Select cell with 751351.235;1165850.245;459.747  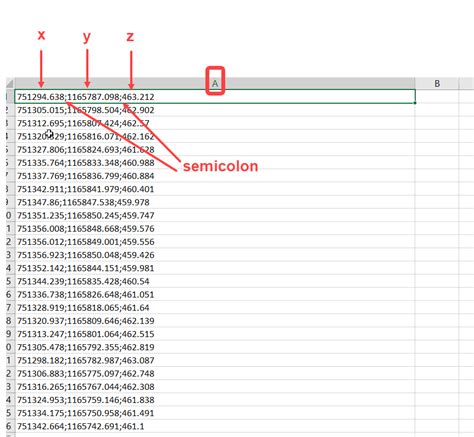215,215
